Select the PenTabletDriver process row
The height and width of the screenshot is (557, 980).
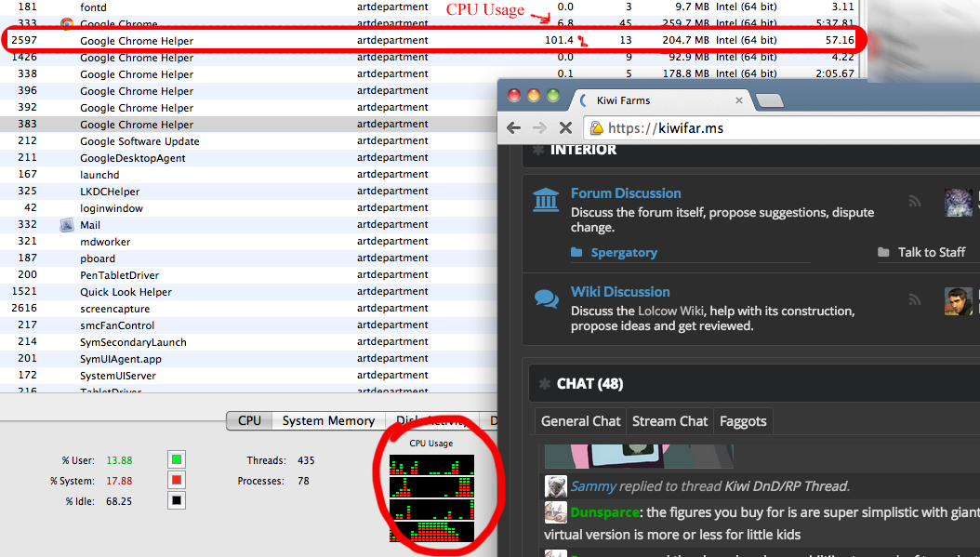pos(249,275)
